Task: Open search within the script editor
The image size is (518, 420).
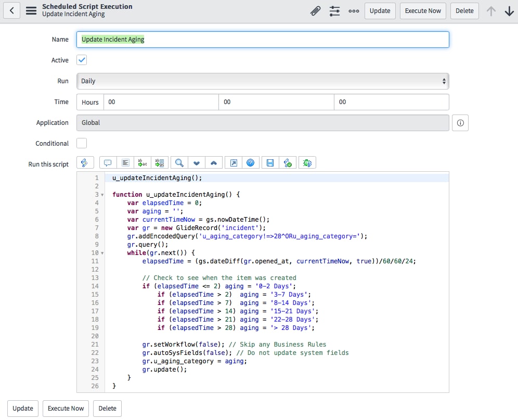Action: pos(180,162)
